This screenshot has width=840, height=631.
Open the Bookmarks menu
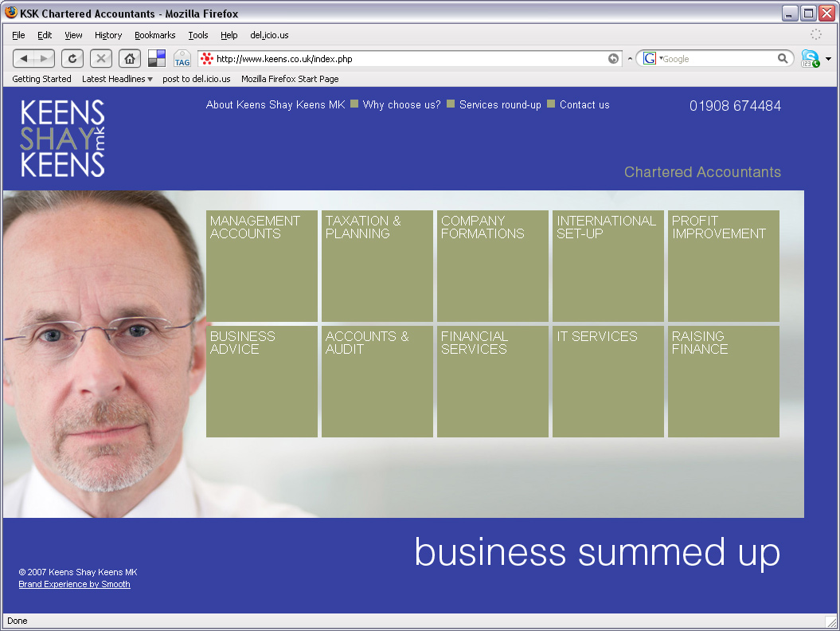pyautogui.click(x=154, y=35)
